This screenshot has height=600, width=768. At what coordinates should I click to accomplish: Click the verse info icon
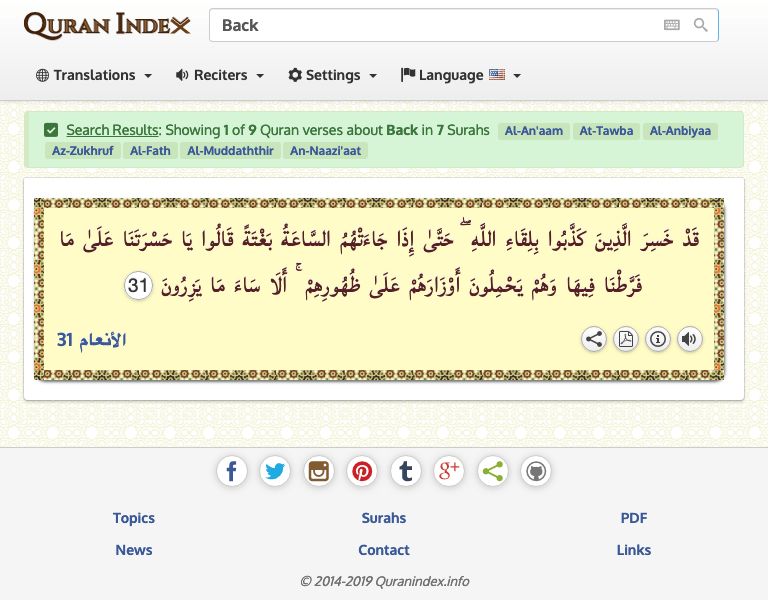click(657, 339)
